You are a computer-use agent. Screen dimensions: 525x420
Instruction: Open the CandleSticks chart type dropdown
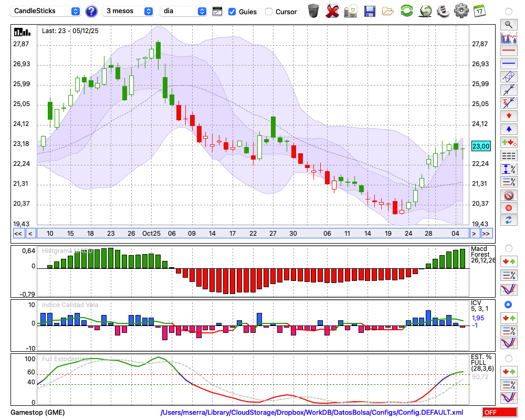click(46, 11)
